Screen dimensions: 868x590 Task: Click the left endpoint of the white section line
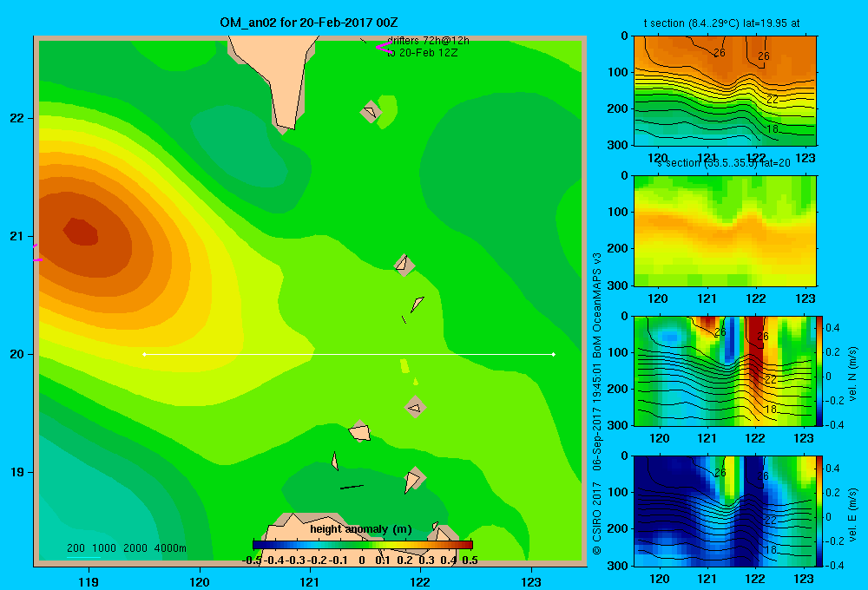point(144,354)
